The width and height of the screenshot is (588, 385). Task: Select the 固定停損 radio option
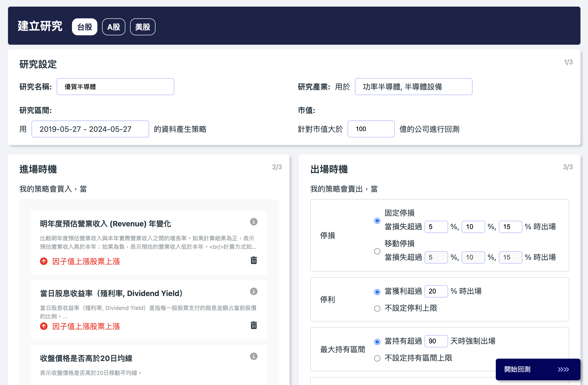[x=377, y=221]
